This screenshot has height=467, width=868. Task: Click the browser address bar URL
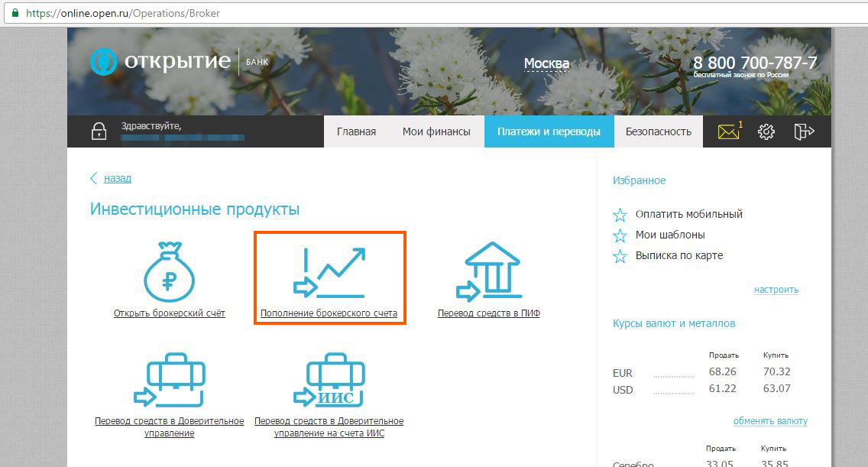click(x=122, y=14)
